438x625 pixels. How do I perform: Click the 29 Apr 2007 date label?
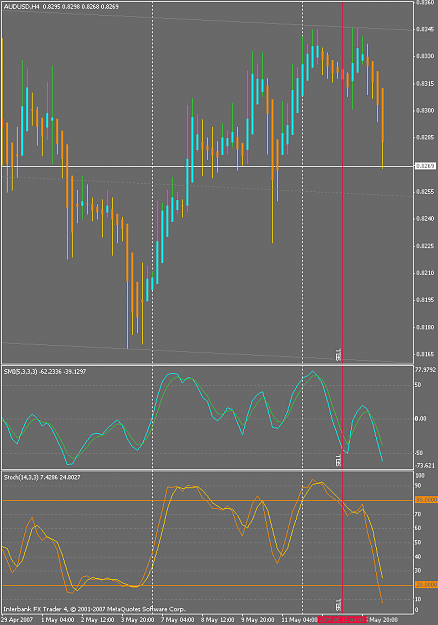click(17, 620)
